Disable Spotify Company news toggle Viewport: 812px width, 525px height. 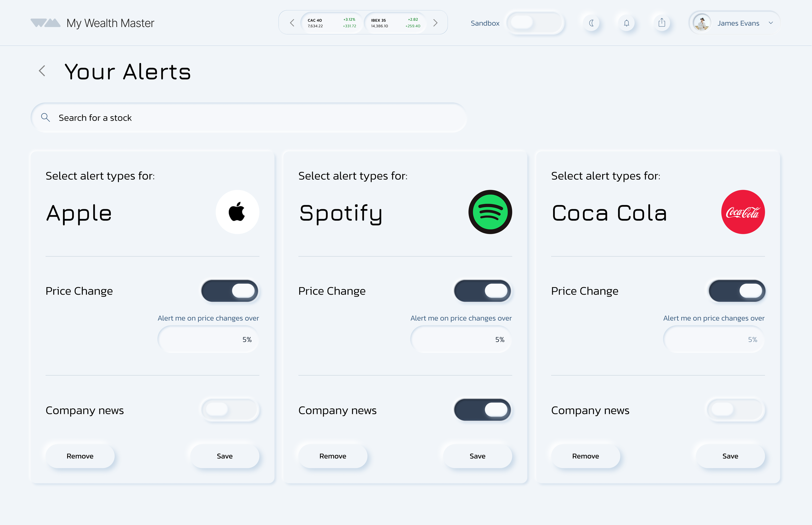click(x=483, y=409)
